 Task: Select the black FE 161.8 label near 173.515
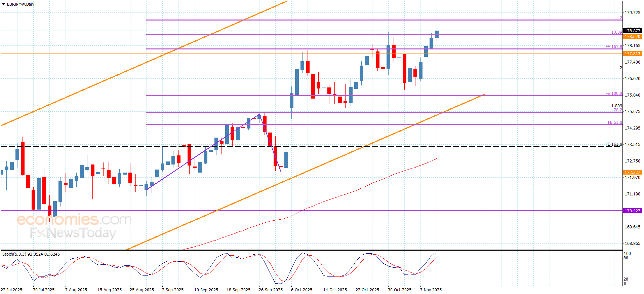click(613, 144)
